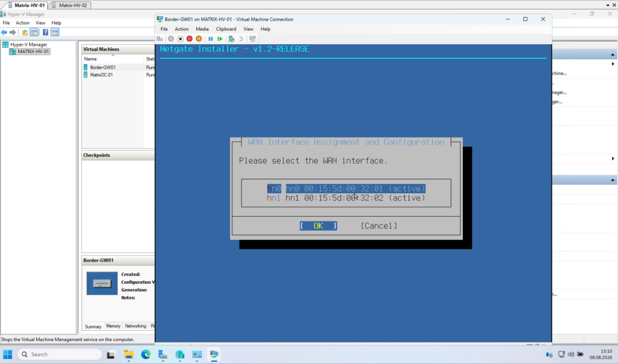Click Forward arrow in Hyper-V Manager toolbar
The image size is (618, 364).
coord(13,33)
